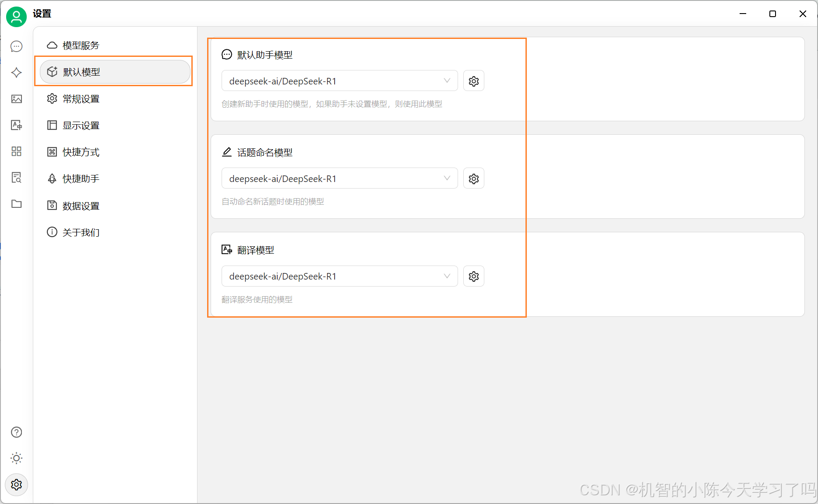
Task: Open the settings gear in sidebar
Action: (x=16, y=485)
